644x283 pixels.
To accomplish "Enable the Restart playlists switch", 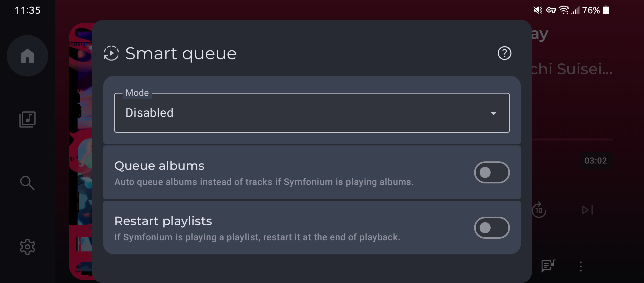I will 492,228.
